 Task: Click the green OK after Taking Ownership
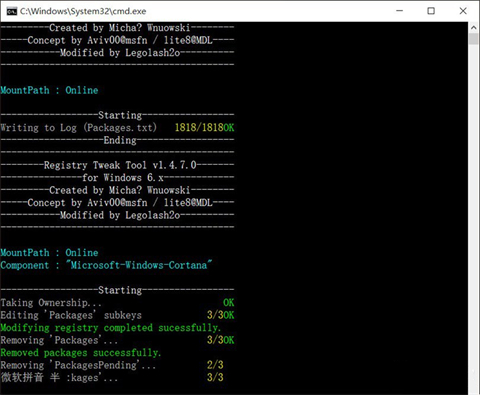tap(229, 303)
